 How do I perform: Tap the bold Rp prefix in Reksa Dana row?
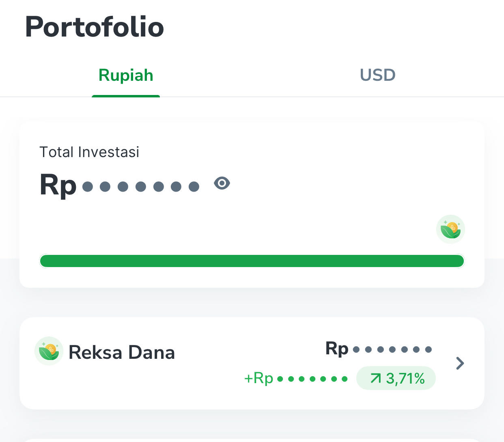337,349
